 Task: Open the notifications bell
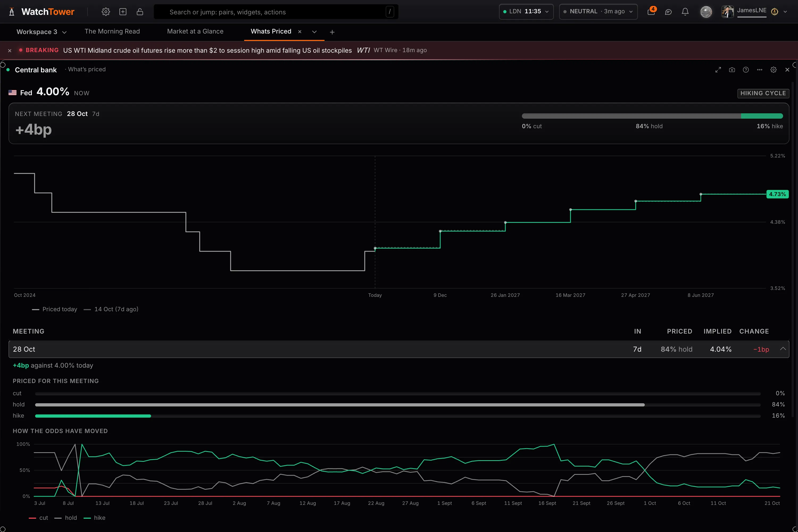[685, 12]
